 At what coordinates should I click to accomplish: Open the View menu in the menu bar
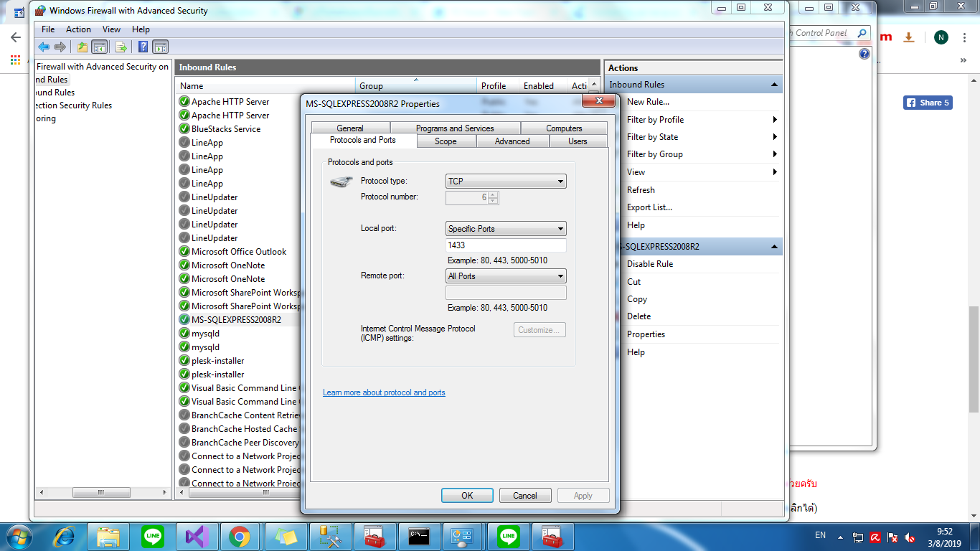tap(111, 29)
